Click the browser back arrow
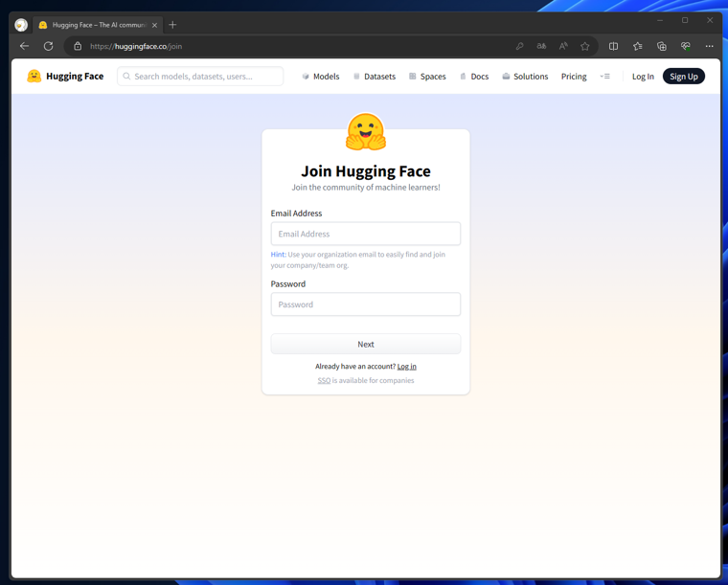Screen dimensions: 728x585 pyautogui.click(x=24, y=46)
